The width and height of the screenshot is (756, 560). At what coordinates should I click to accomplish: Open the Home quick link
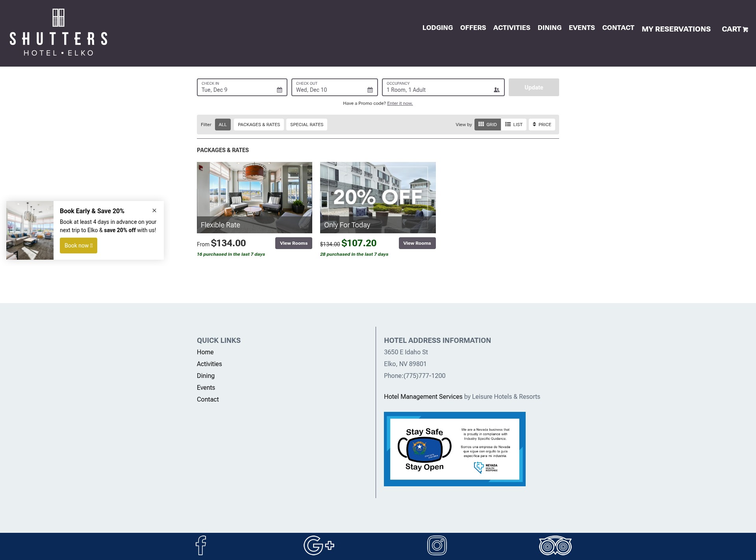[205, 352]
